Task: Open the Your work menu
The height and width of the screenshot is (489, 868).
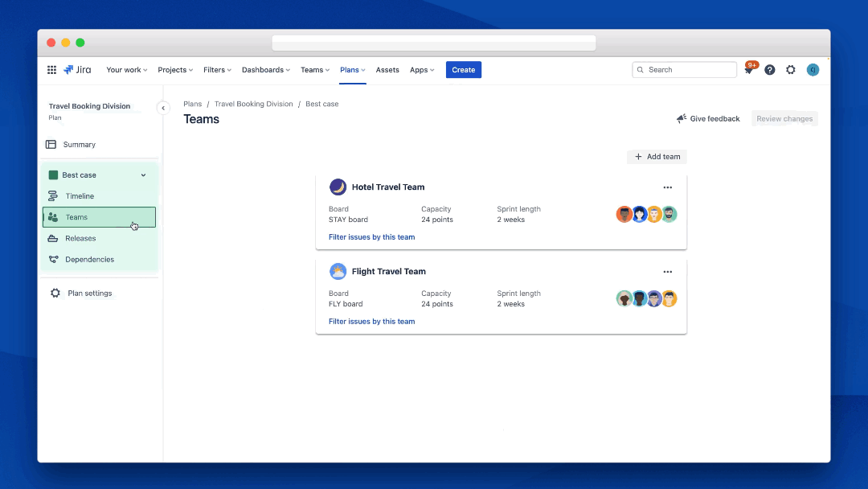Action: [x=126, y=70]
